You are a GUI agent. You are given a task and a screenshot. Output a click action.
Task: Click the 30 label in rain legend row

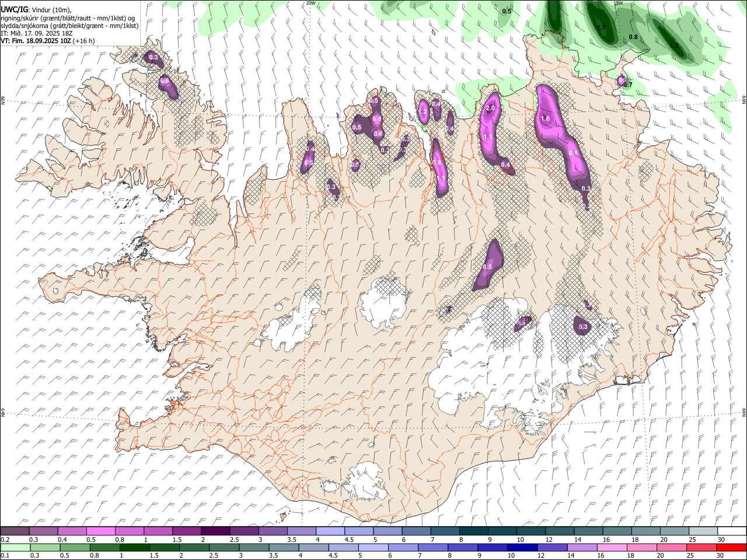pos(719,556)
